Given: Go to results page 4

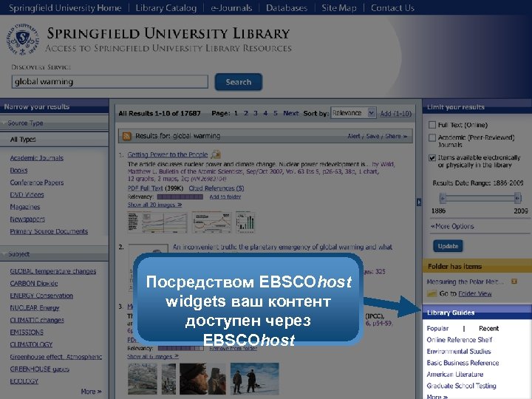Looking at the screenshot, I should coord(266,113).
